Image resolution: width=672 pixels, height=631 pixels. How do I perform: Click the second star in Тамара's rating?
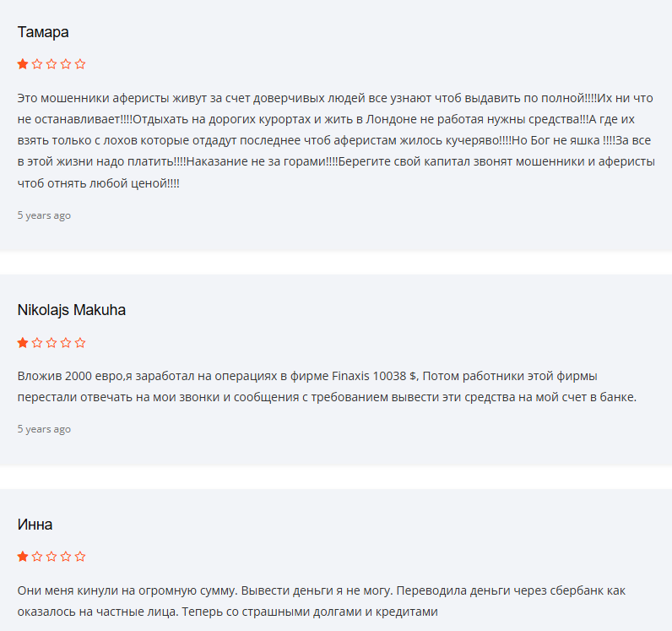(x=37, y=64)
